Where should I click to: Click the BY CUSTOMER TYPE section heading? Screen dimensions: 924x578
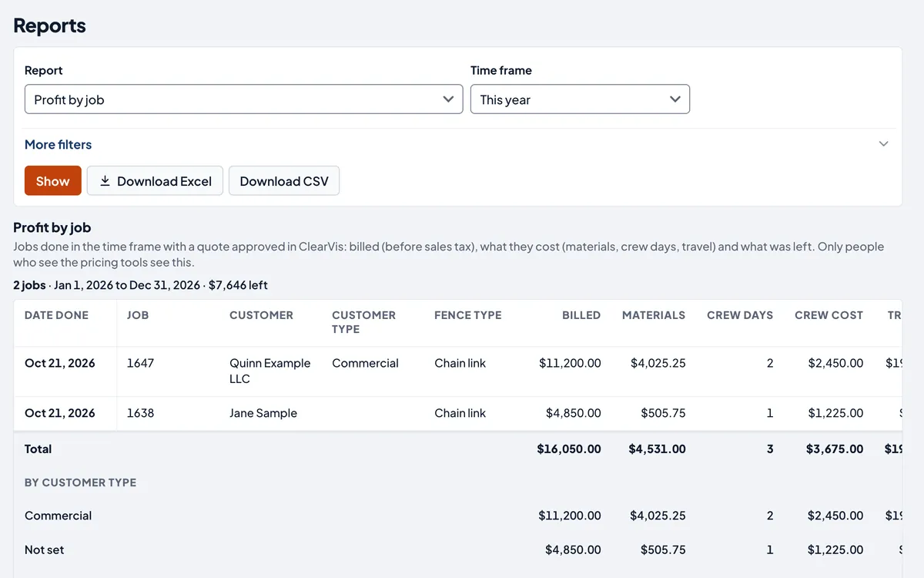pos(80,482)
